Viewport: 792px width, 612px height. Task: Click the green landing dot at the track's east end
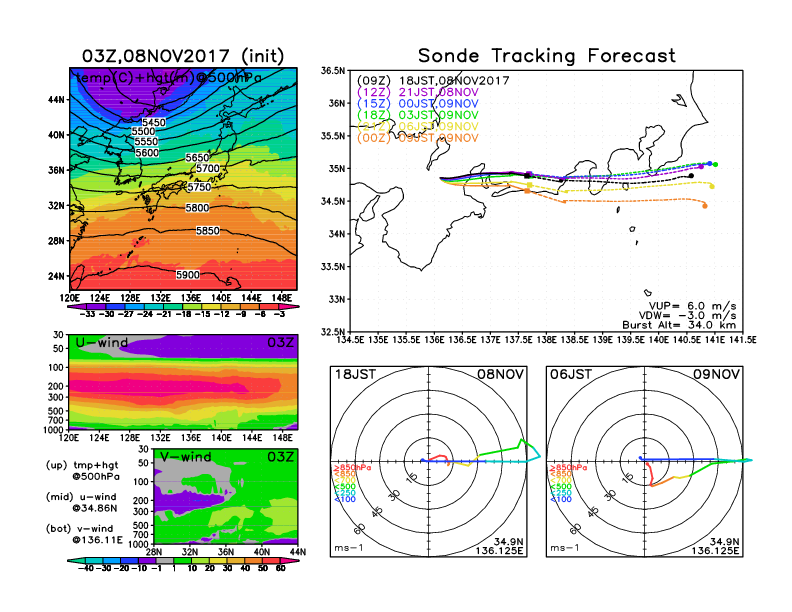pos(715,164)
